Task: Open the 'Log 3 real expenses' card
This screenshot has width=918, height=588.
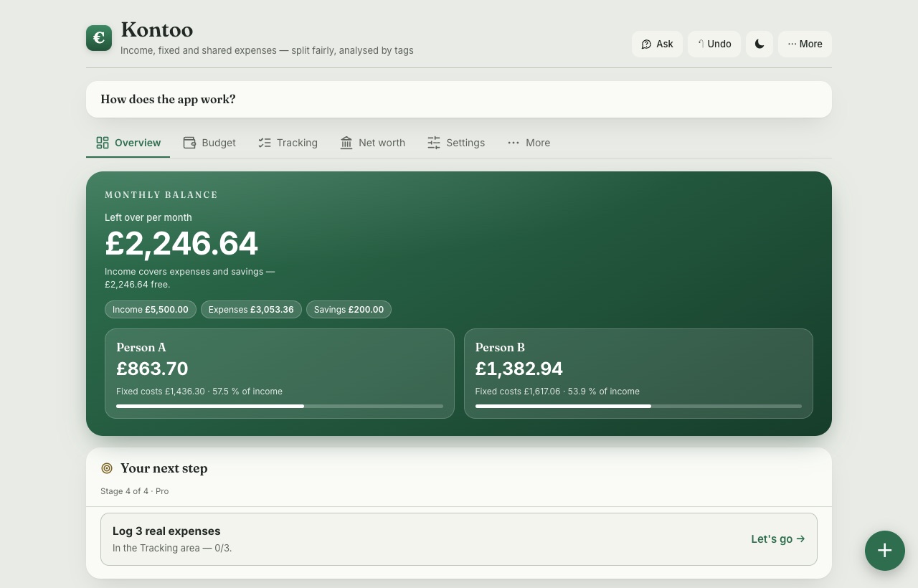Action: click(x=459, y=539)
